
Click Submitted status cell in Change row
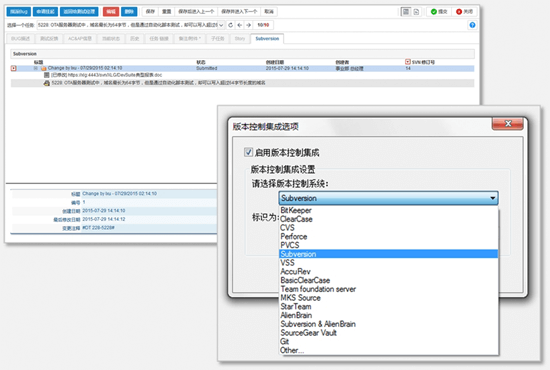click(207, 68)
